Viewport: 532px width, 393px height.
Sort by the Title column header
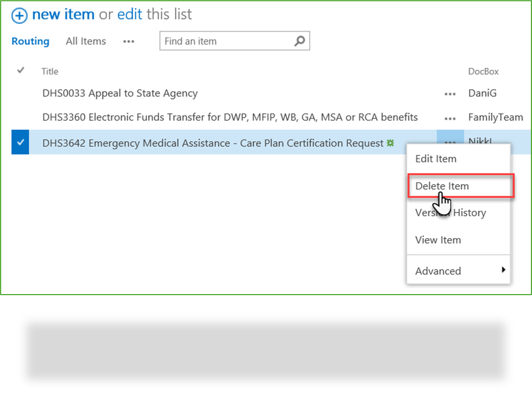(50, 71)
